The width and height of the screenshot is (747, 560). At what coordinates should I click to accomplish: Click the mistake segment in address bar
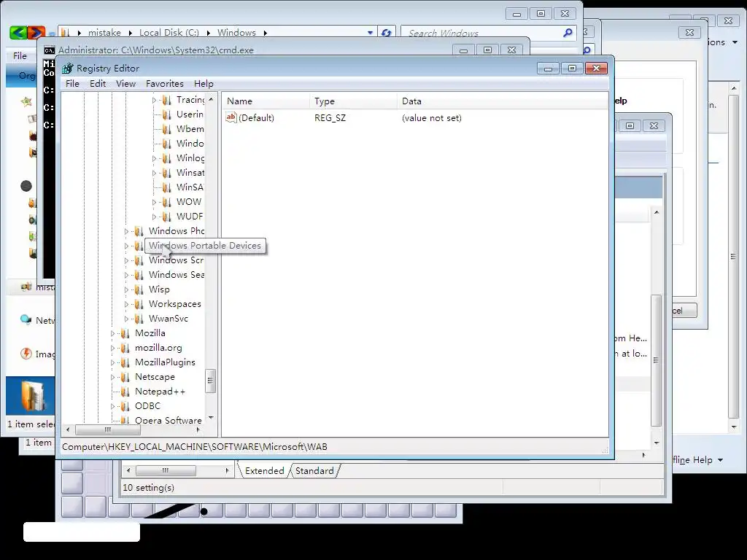click(x=104, y=33)
